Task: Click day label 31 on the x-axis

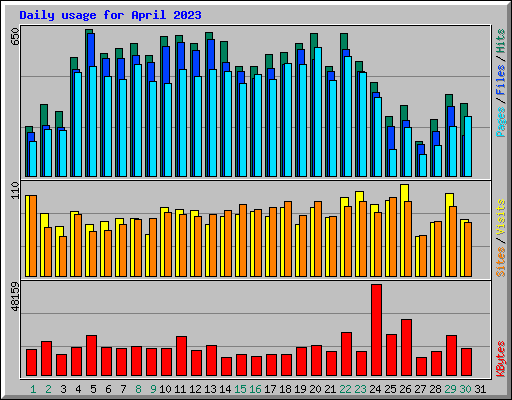Action: pyautogui.click(x=480, y=389)
